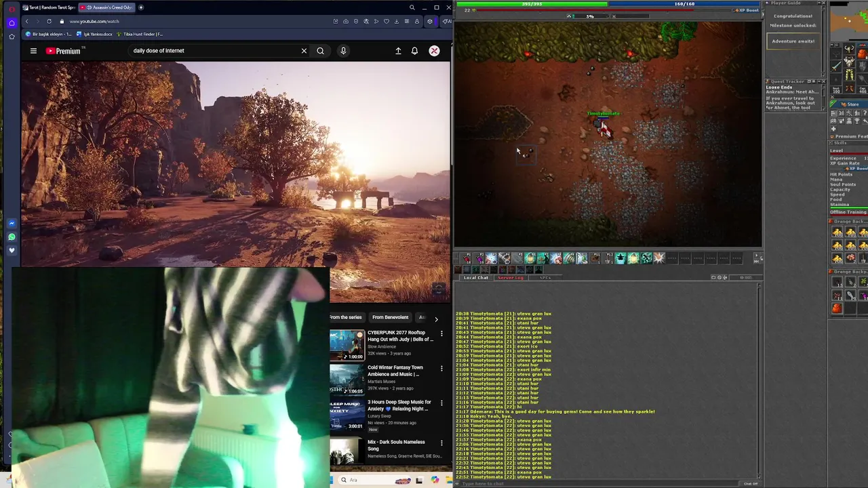Open WhatsApp in Opera sidebar
Viewport: 868px width, 488px height.
click(x=12, y=237)
